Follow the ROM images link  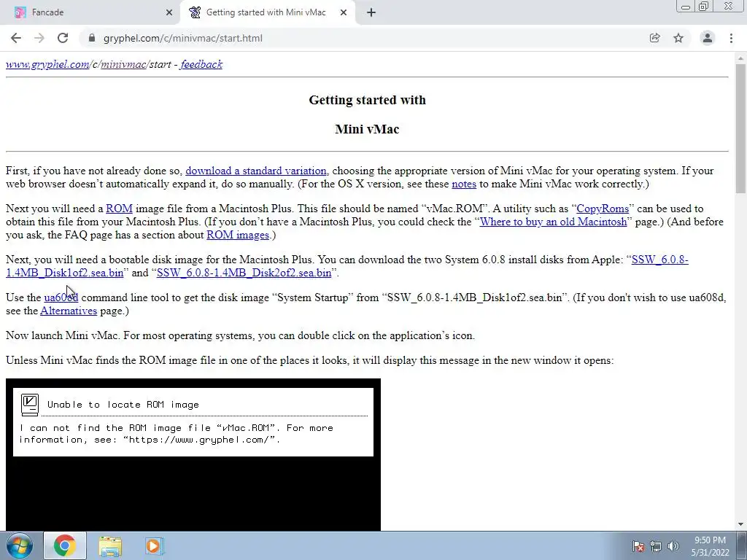pos(238,236)
